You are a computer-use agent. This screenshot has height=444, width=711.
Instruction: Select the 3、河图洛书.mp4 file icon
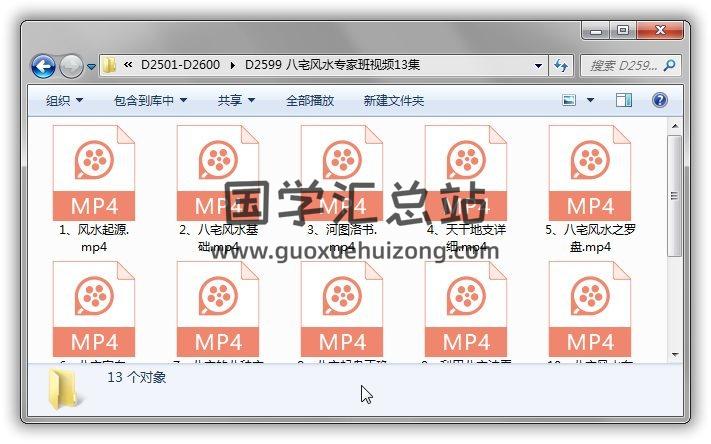pyautogui.click(x=342, y=173)
